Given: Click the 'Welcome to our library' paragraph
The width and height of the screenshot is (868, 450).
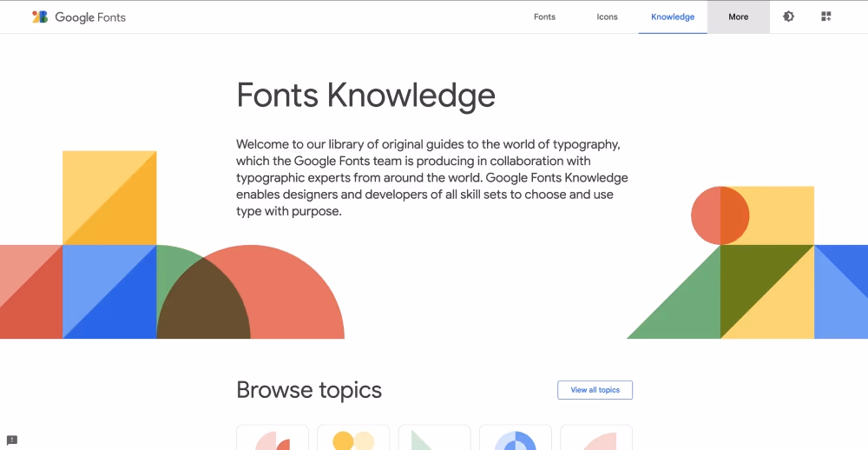Looking at the screenshot, I should pos(431,178).
